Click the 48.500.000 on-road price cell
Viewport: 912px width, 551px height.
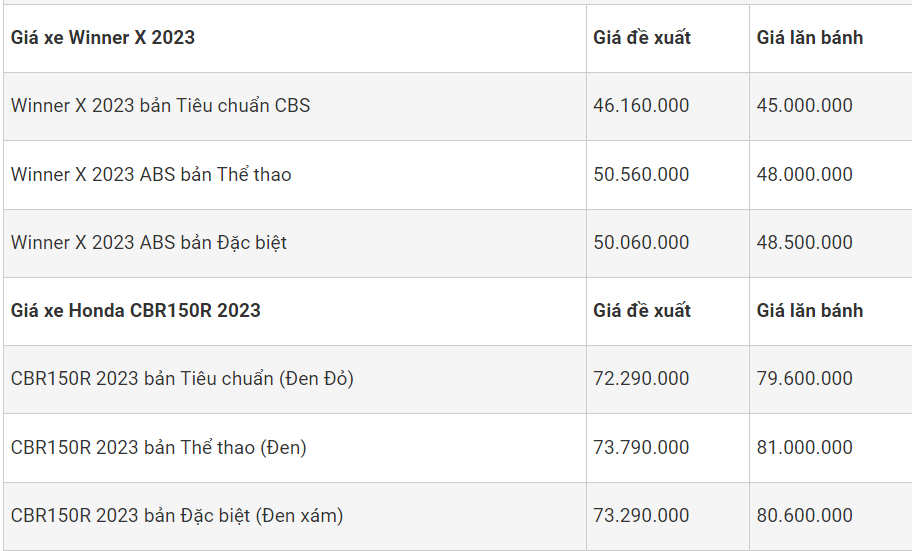pyautogui.click(x=805, y=242)
